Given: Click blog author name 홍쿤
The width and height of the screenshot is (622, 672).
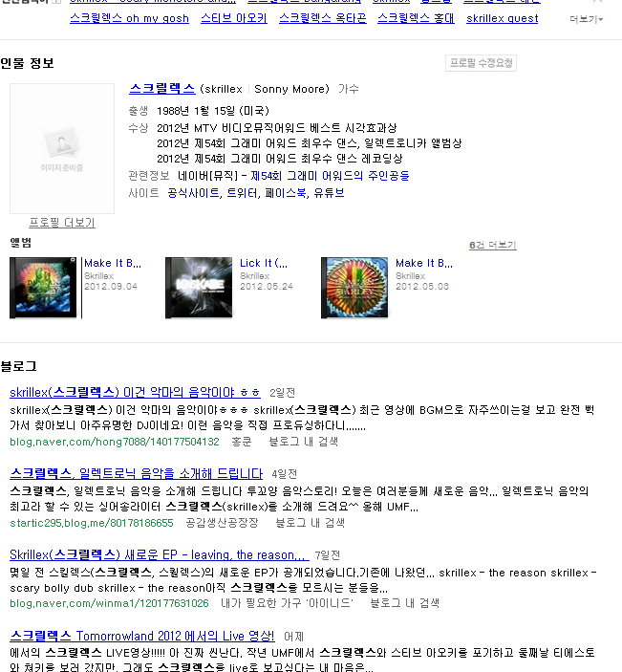Looking at the screenshot, I should [x=242, y=442].
